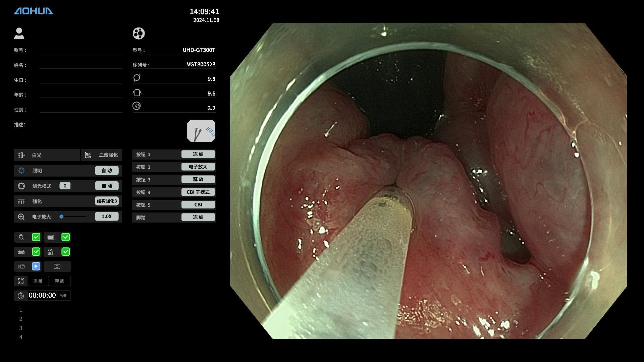Click the electronic zoom magnifier icon
This screenshot has height=362, width=644.
[x=21, y=217]
